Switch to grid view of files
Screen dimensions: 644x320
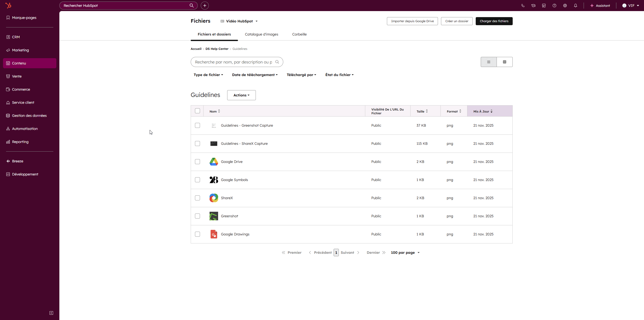click(x=505, y=62)
